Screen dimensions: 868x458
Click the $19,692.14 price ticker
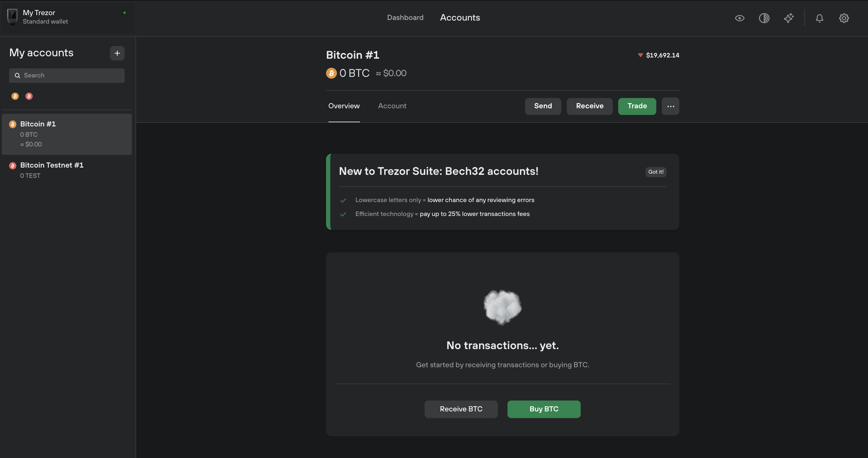pos(662,55)
